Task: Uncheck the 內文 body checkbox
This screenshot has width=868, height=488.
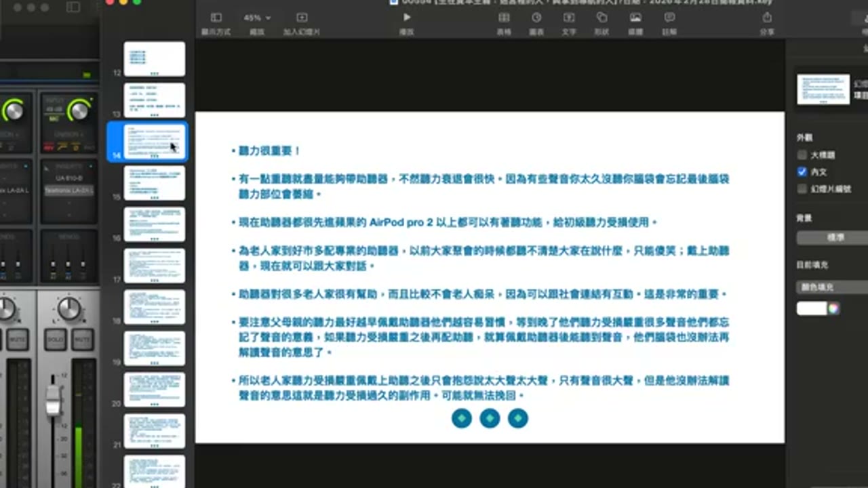Action: (802, 172)
